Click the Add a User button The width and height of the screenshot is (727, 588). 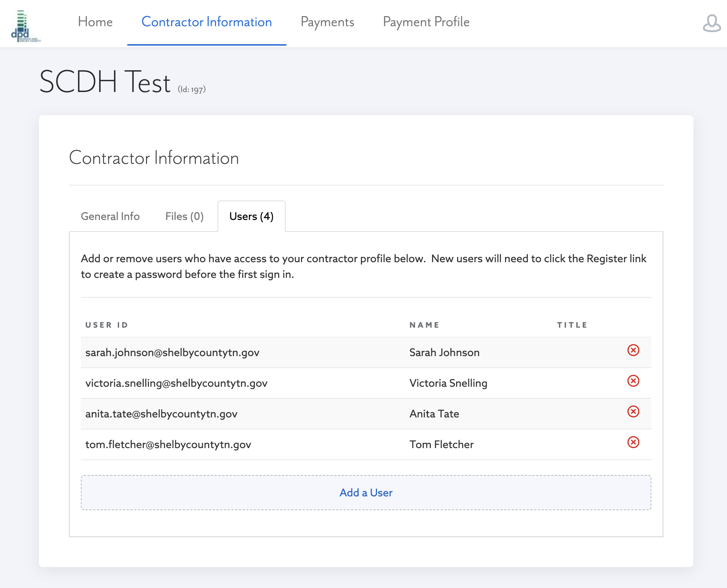(366, 493)
